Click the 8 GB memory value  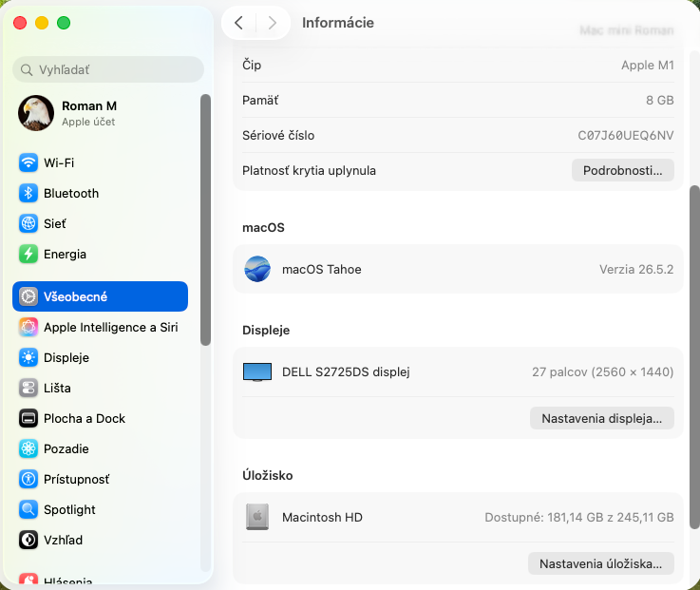coord(660,100)
